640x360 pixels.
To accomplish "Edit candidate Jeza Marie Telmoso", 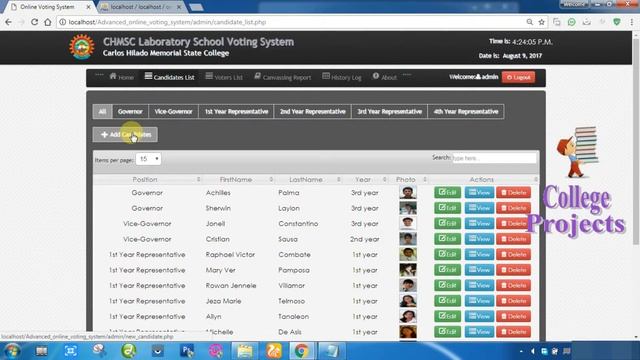I will [447, 301].
